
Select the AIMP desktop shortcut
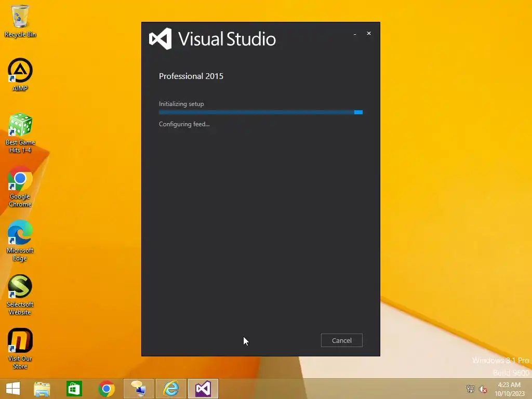[20, 75]
